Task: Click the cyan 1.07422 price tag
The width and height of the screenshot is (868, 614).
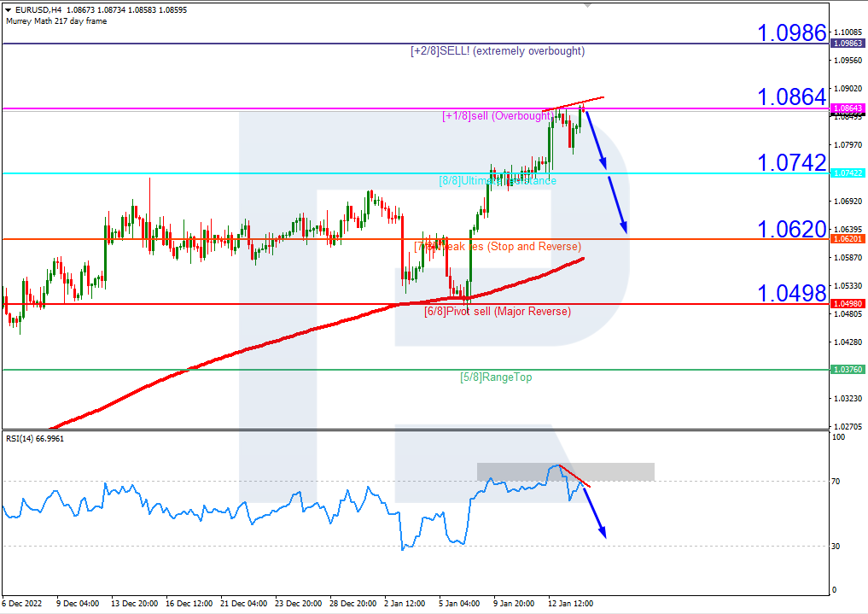Action: (x=847, y=173)
